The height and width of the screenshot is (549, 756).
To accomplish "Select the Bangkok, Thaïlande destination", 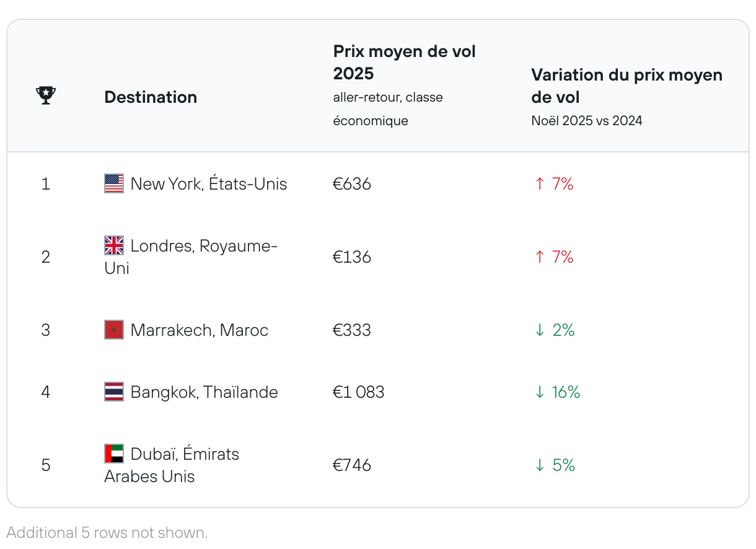I will 204,392.
